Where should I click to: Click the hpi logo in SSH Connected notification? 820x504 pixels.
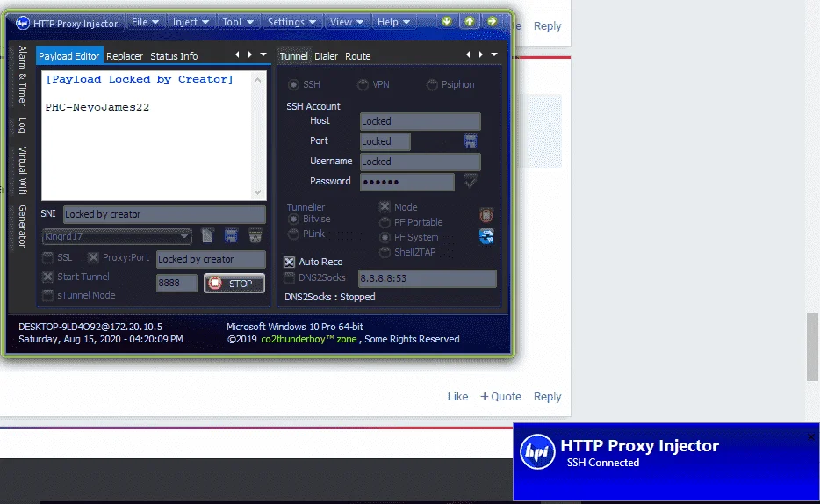tap(537, 451)
